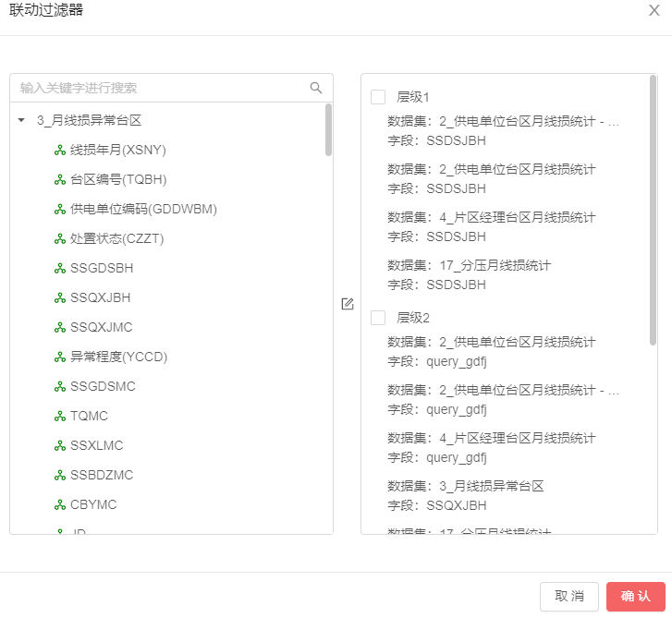Click the right hierarchy panel scrollbar
The height and width of the screenshot is (618, 672).
(653, 208)
